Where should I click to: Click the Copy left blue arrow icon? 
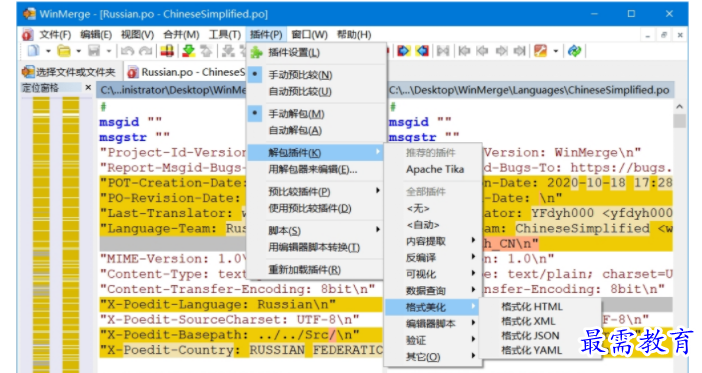422,51
